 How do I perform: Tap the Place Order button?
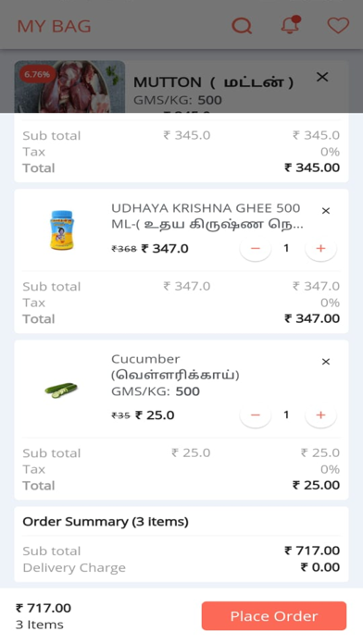tap(274, 615)
